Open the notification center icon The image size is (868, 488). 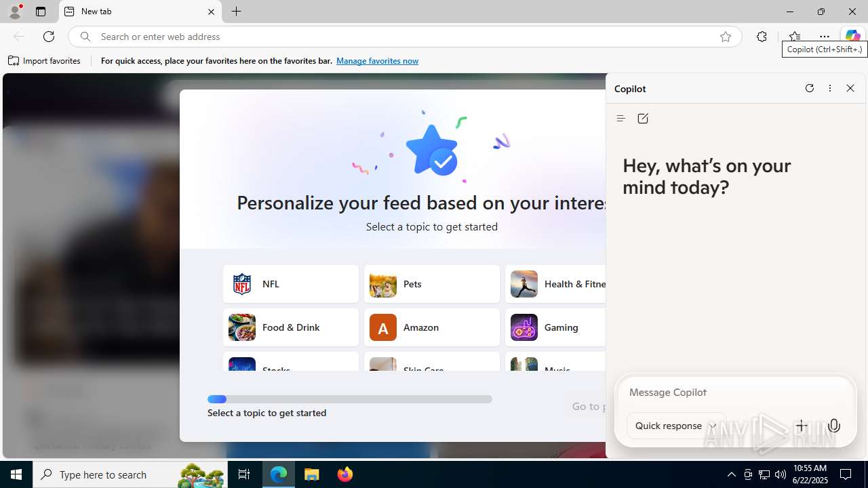pyautogui.click(x=846, y=474)
